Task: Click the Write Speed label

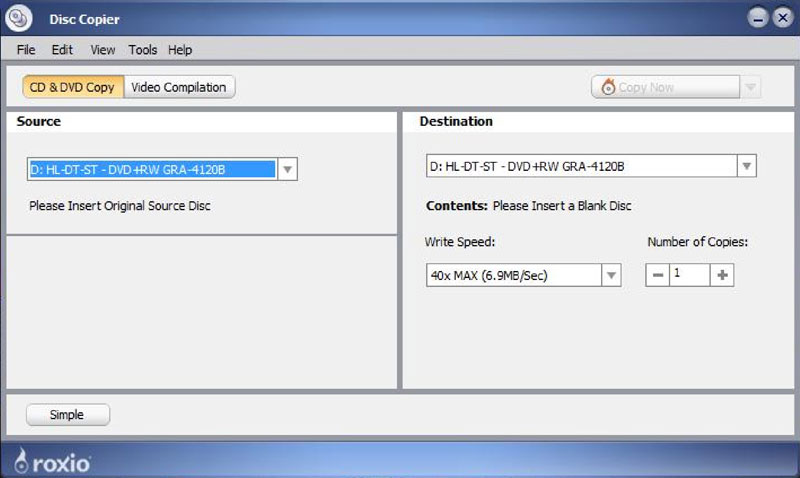Action: coord(460,242)
